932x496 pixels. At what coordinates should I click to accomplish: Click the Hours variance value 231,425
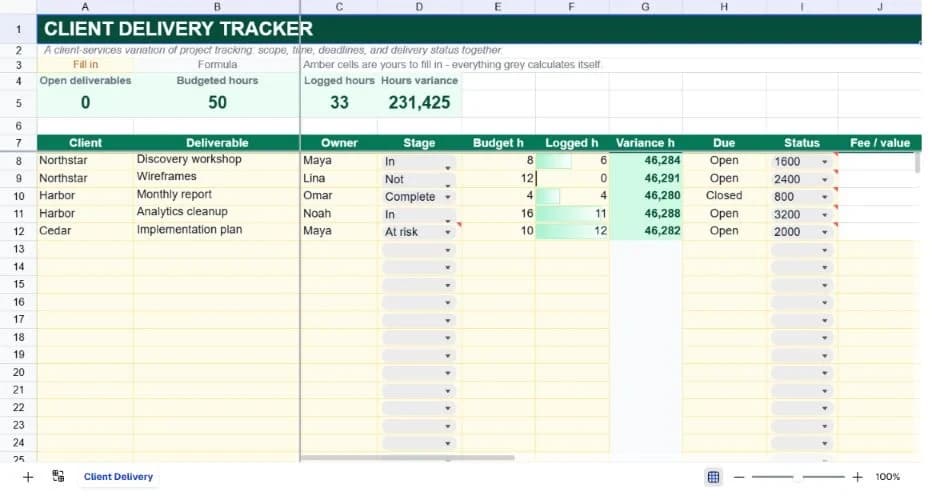click(419, 102)
